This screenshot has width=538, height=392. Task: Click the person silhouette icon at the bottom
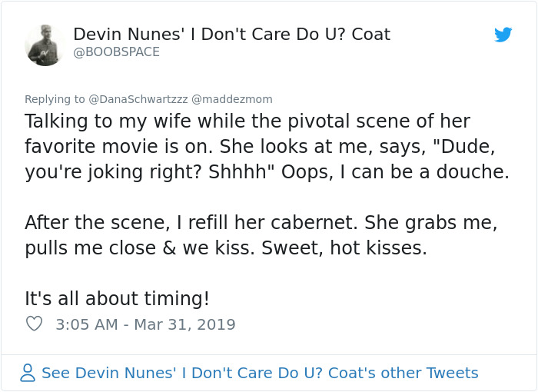pos(28,373)
